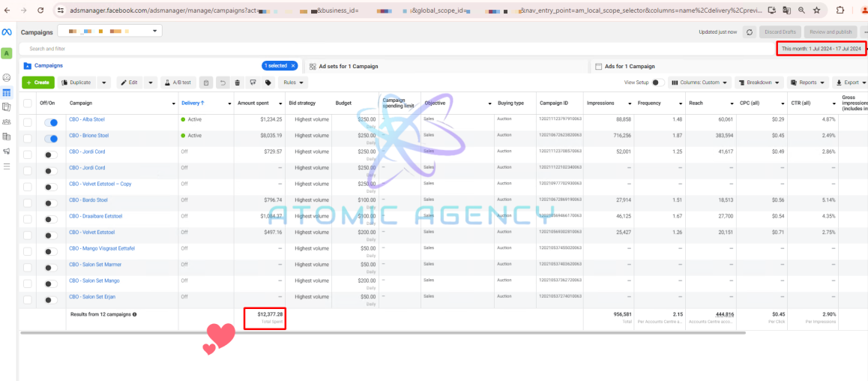Image resolution: width=868 pixels, height=381 pixels.
Task: Click the zoom magnifier icon in address bar
Action: (801, 10)
